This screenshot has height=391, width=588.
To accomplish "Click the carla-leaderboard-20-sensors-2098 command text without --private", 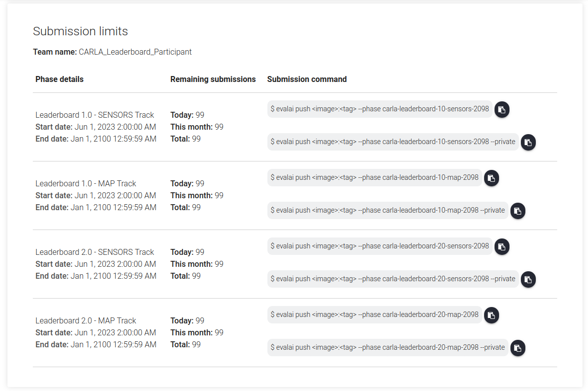I will [x=379, y=246].
